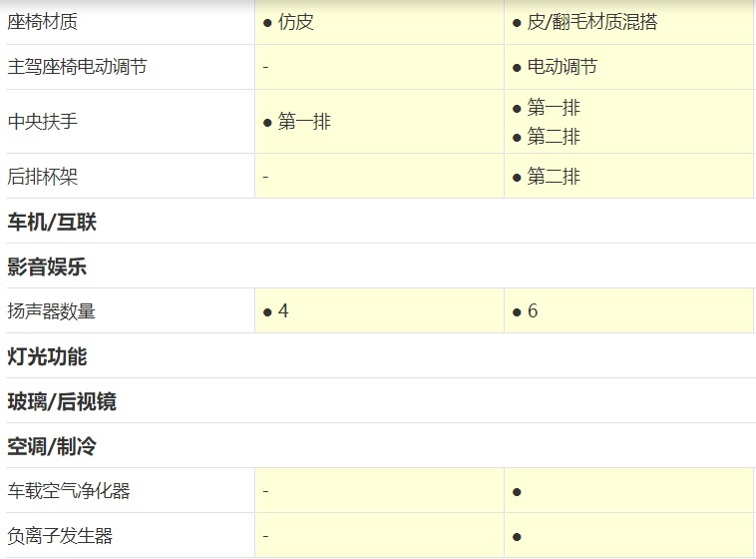The width and height of the screenshot is (756, 559).
Task: Open the 灯光功能 section heading
Action: 47,356
